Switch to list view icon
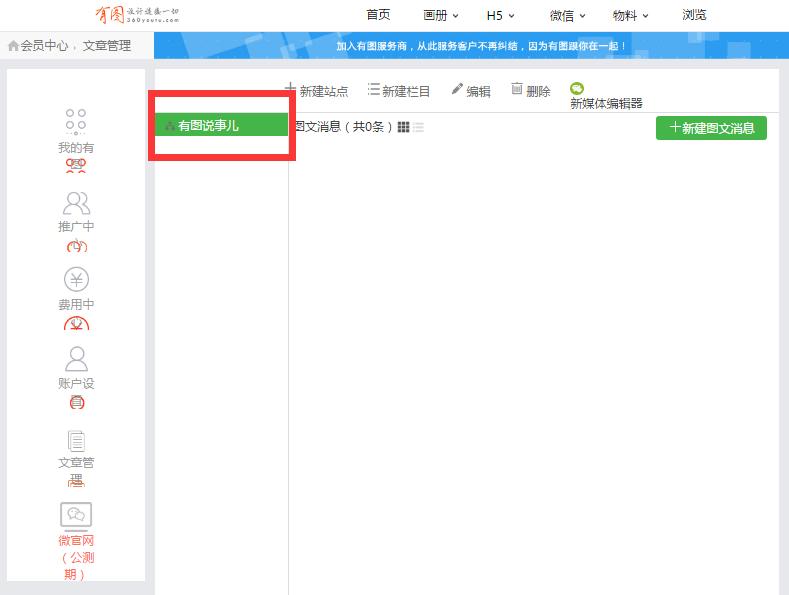The image size is (789, 595). click(x=418, y=127)
